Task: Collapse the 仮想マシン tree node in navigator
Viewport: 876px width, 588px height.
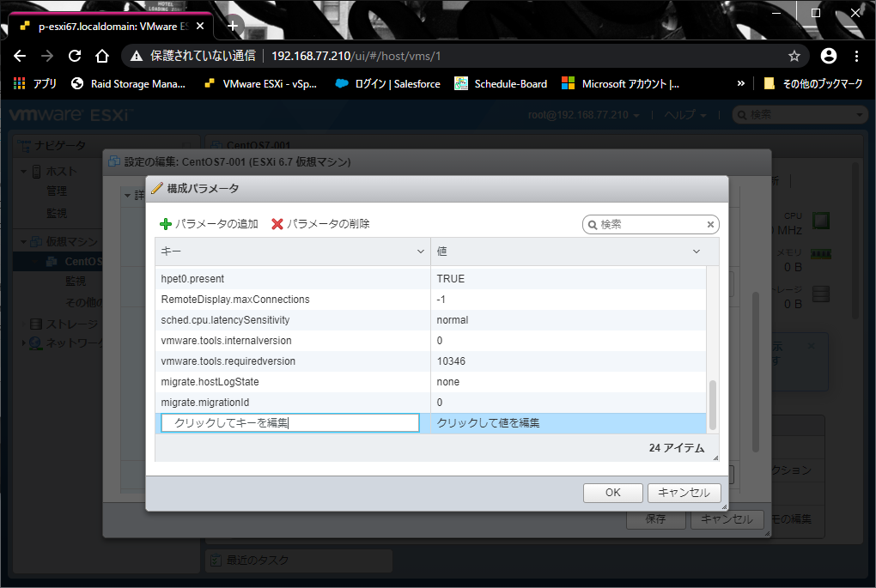Action: point(23,242)
